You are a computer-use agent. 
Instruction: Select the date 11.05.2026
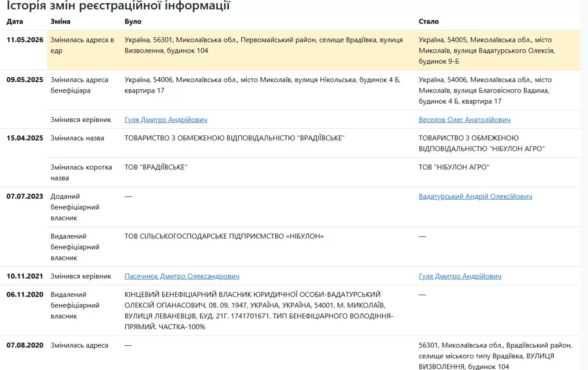[x=25, y=40]
